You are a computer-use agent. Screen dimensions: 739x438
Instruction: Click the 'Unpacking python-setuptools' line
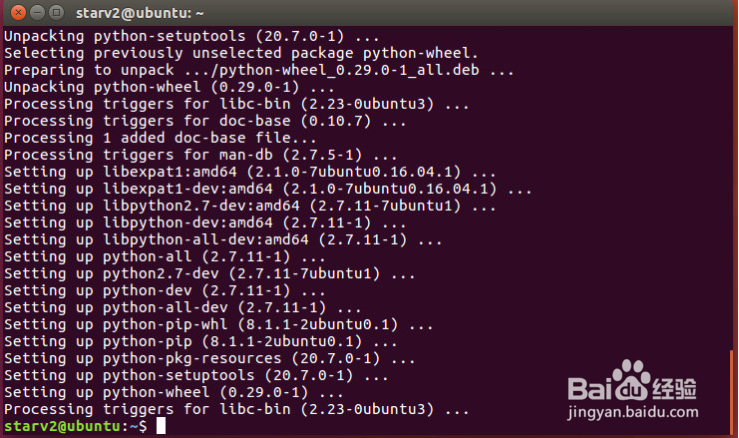(x=191, y=36)
